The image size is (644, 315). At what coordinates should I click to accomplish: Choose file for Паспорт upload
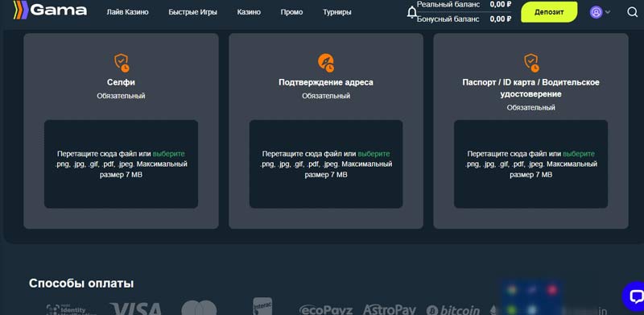(x=579, y=154)
